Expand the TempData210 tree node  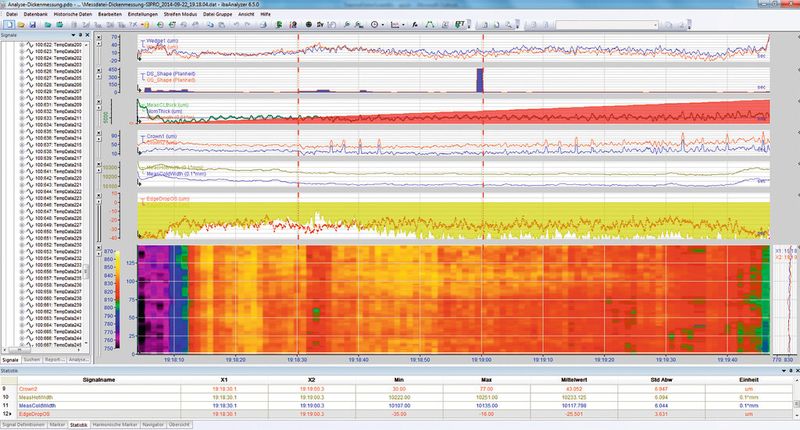[22, 111]
